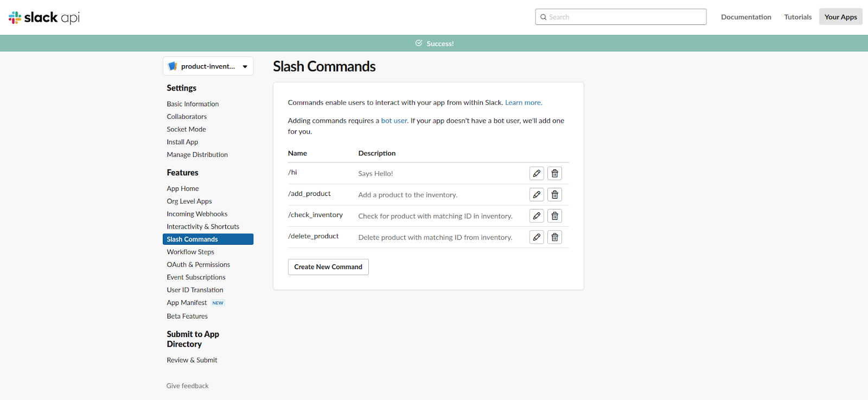Delete the /check_inventory command
The image size is (868, 400).
coord(554,216)
